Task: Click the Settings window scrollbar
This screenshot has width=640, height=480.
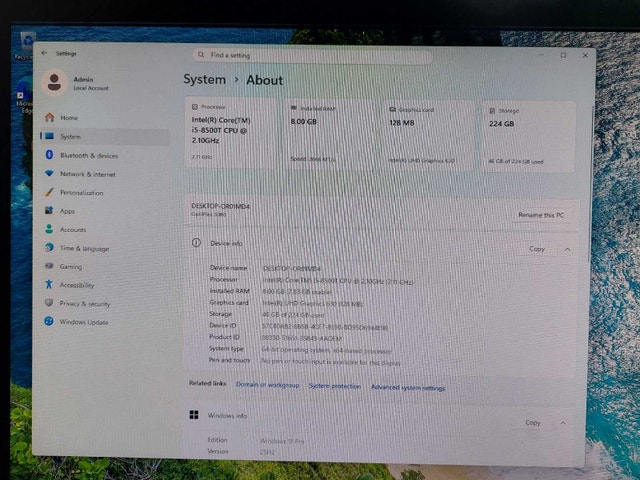Action: [x=591, y=184]
